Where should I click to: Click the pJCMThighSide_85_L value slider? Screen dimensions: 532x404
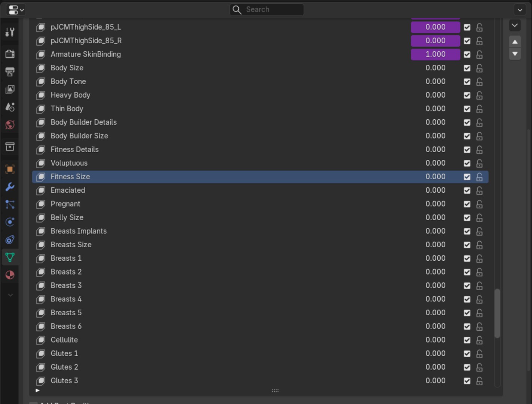click(x=435, y=27)
